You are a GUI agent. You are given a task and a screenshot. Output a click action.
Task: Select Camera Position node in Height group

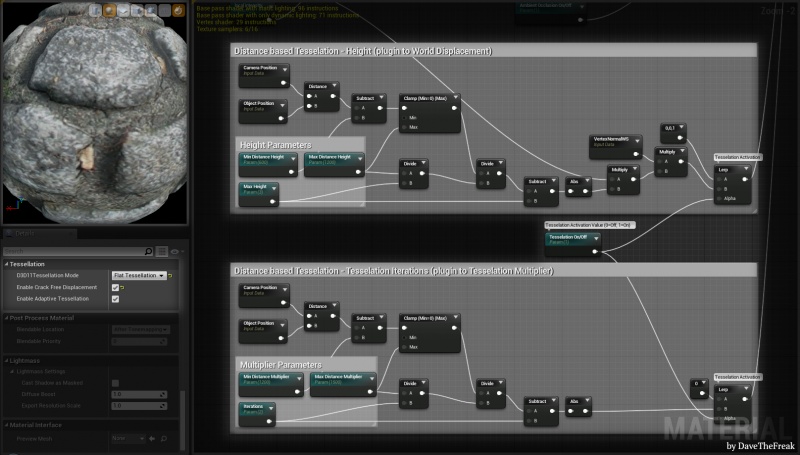[264, 75]
